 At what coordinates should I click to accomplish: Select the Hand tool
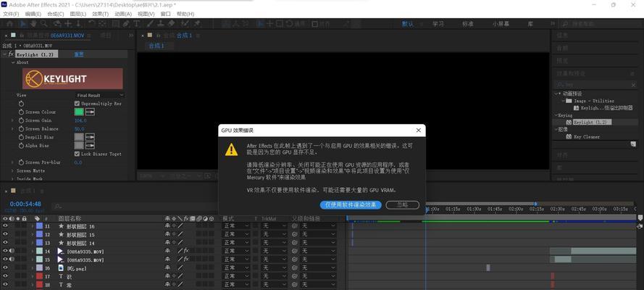coord(33,24)
